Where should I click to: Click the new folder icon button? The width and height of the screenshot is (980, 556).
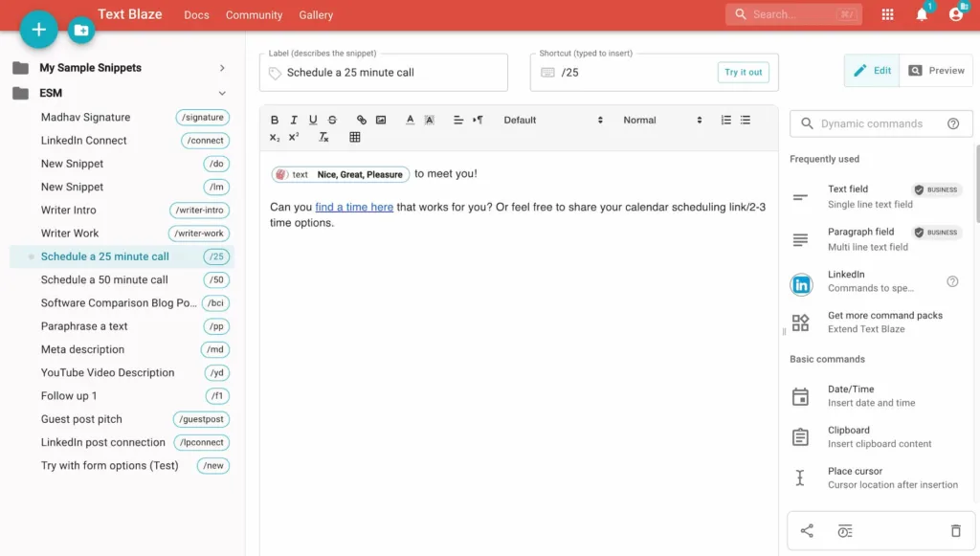(81, 30)
